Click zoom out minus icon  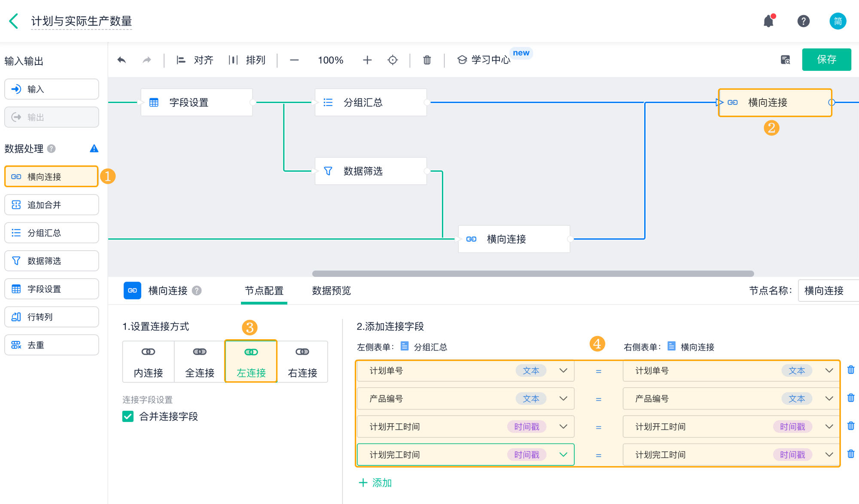click(294, 60)
